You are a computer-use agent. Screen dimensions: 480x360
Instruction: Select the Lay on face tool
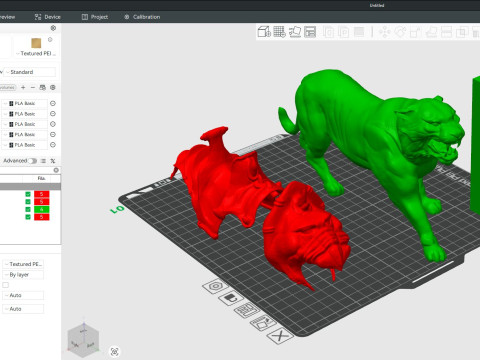(431, 32)
